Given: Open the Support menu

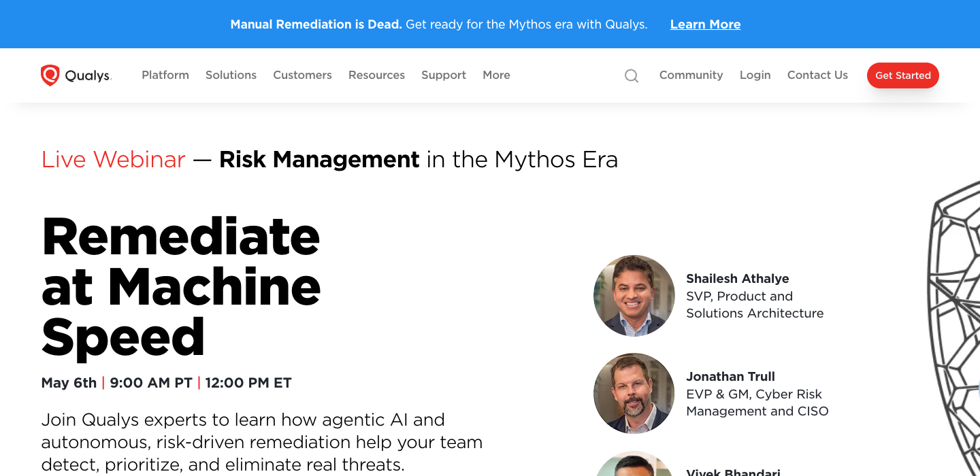Looking at the screenshot, I should click(x=444, y=75).
